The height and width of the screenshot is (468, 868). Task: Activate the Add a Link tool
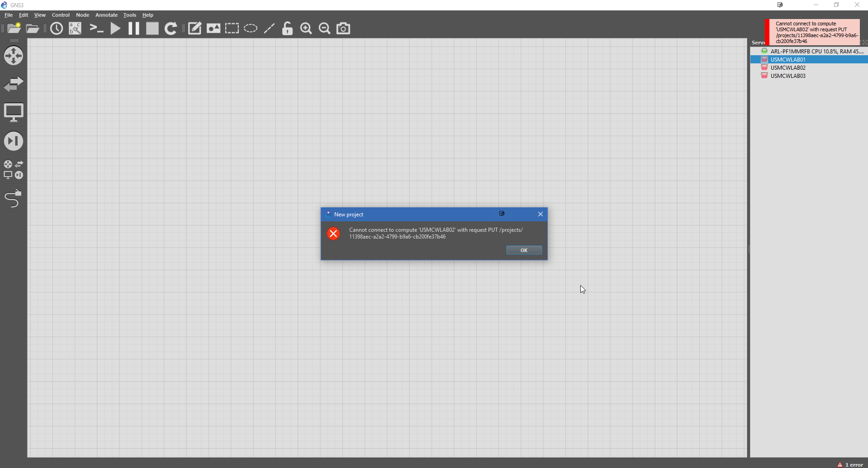(x=13, y=198)
